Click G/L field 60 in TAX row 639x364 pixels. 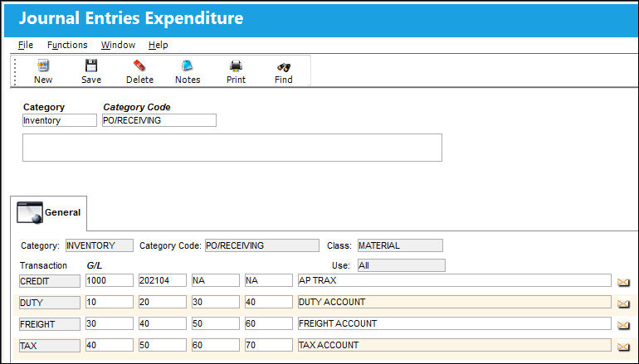point(216,345)
